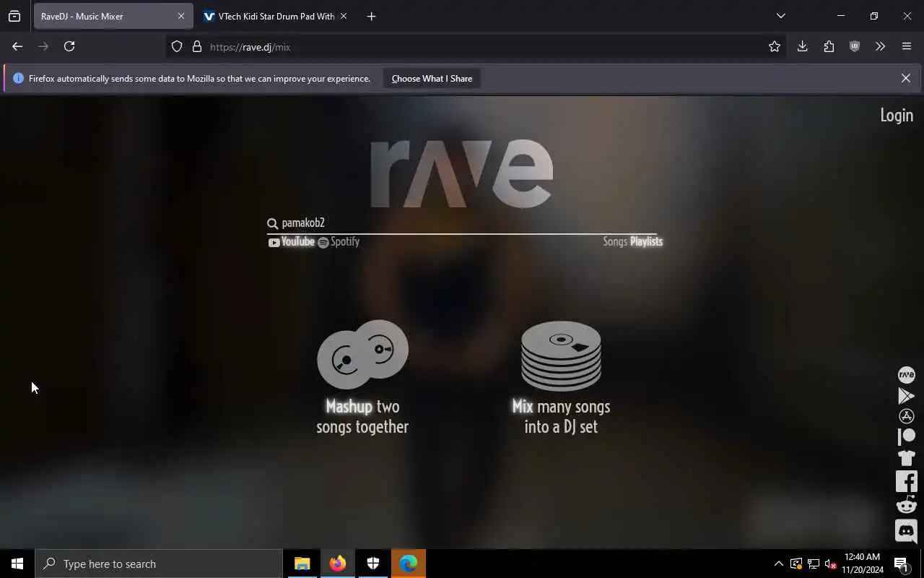Open the Apple App Store icon
This screenshot has width=924, height=578.
click(906, 416)
